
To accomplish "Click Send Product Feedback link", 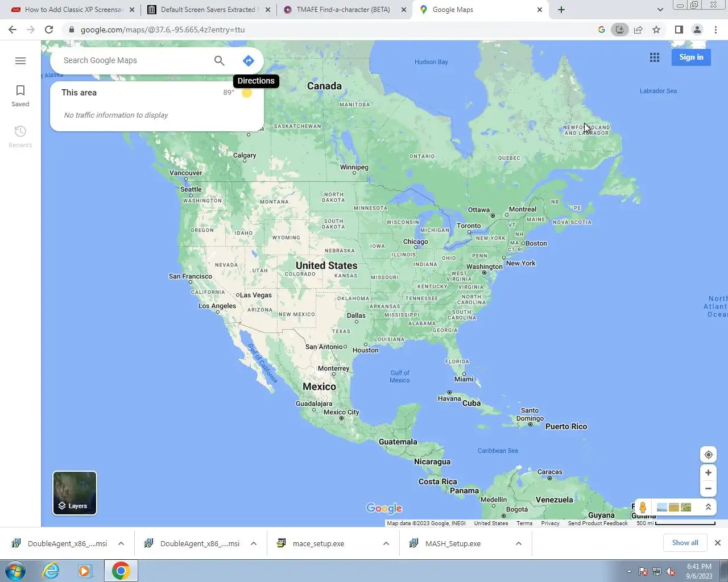I will 598,523.
